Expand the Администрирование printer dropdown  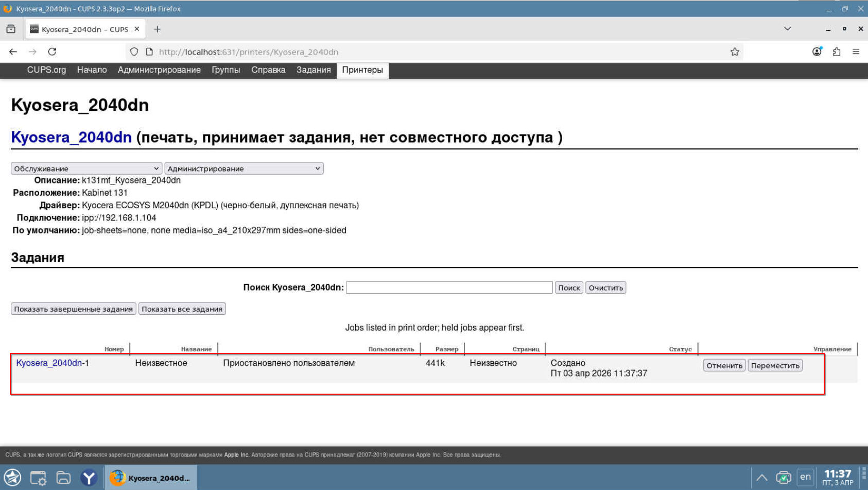tap(244, 168)
